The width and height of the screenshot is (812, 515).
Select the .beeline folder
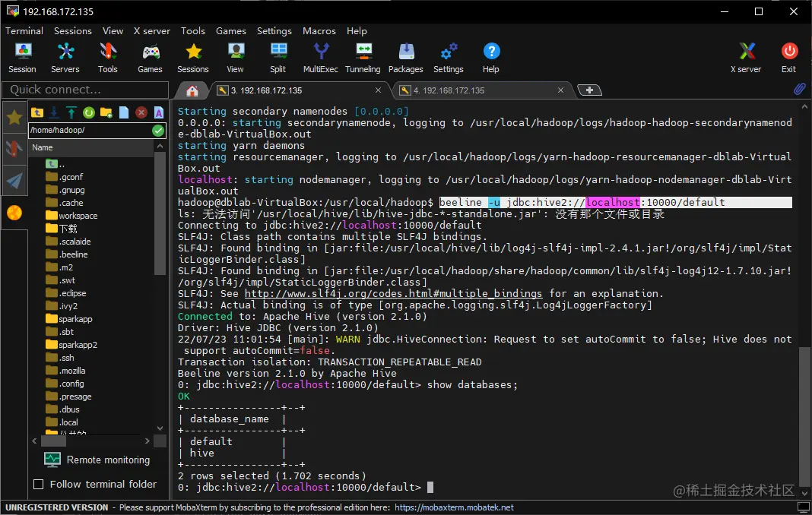67,254
